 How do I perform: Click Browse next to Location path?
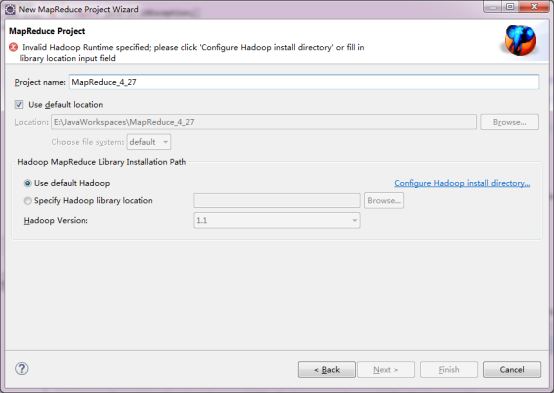[509, 122]
